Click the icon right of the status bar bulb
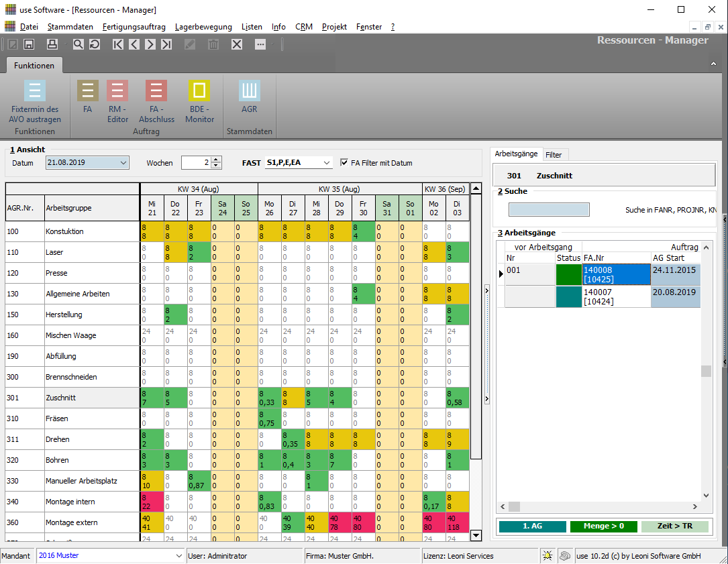Viewport: 728px width, 564px height. [x=564, y=556]
